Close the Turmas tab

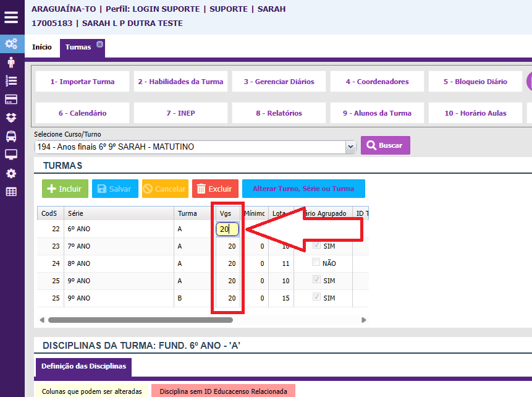(x=100, y=44)
